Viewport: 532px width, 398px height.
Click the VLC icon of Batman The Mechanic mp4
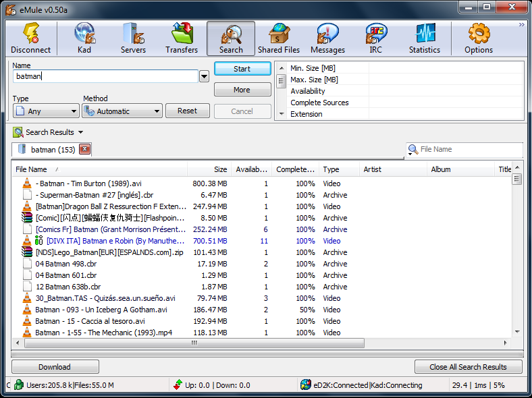[27, 333]
